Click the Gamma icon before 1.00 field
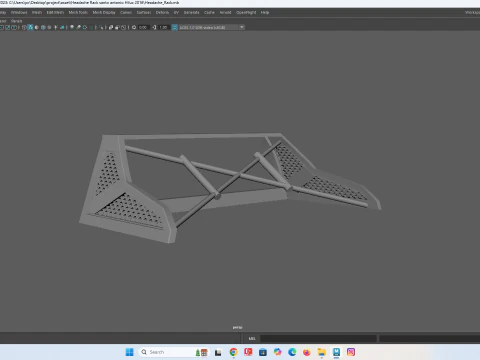This screenshot has height=360, width=480. [154, 27]
